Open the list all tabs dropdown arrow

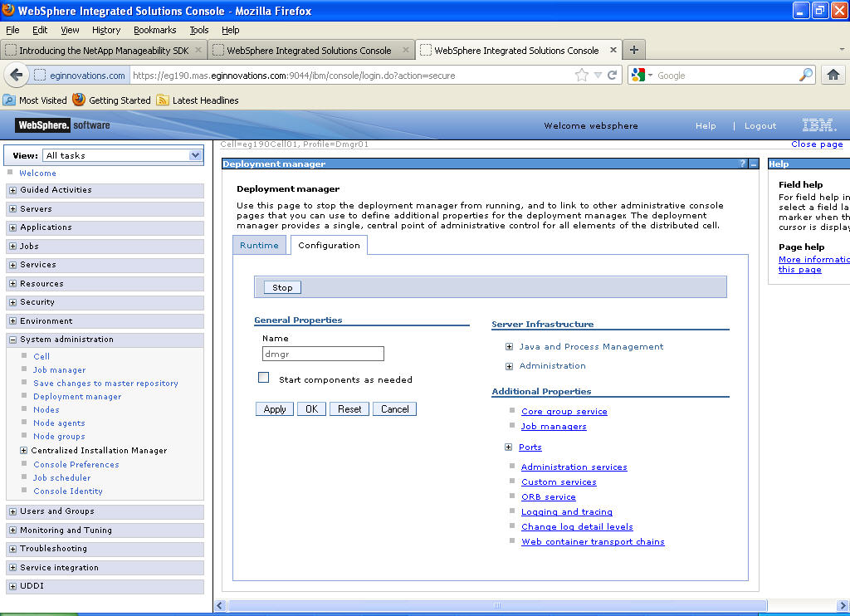tap(842, 49)
